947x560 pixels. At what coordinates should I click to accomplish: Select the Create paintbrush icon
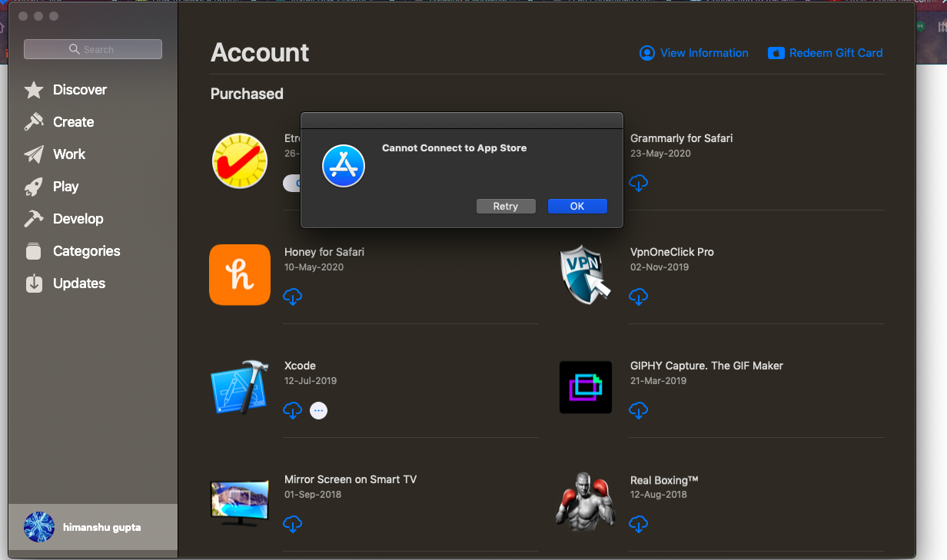coord(34,122)
